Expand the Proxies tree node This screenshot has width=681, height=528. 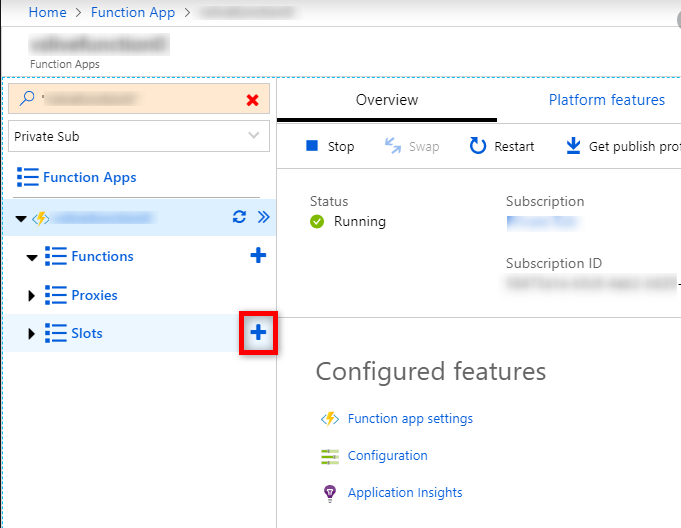point(32,296)
